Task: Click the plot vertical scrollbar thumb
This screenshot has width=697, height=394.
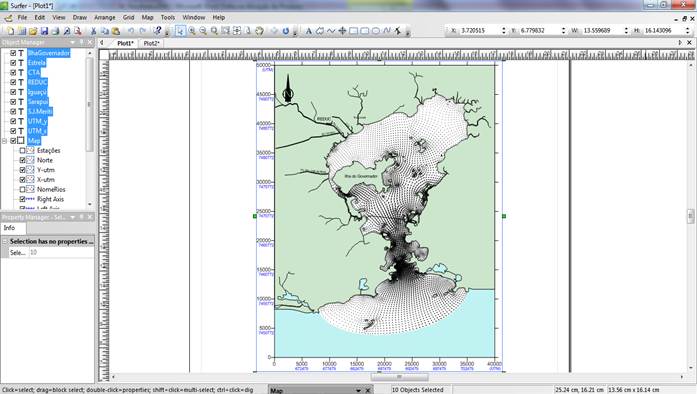Action: point(690,216)
